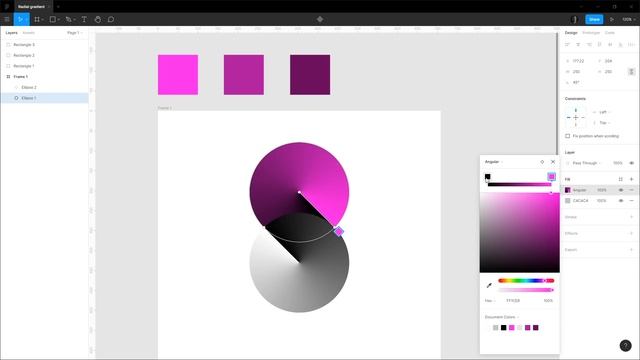
Task: Click the pink gradient handle on ellipse edge
Action: (338, 232)
